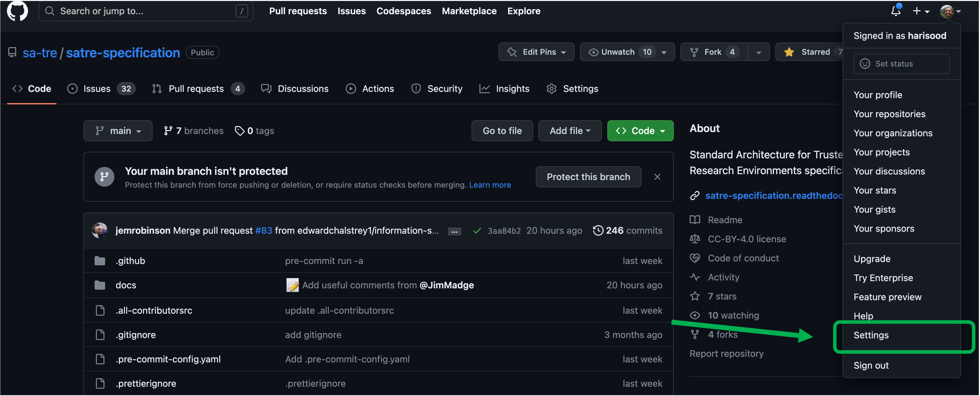Open the docs folder
Image resolution: width=980 pixels, height=396 pixels.
[x=126, y=285]
